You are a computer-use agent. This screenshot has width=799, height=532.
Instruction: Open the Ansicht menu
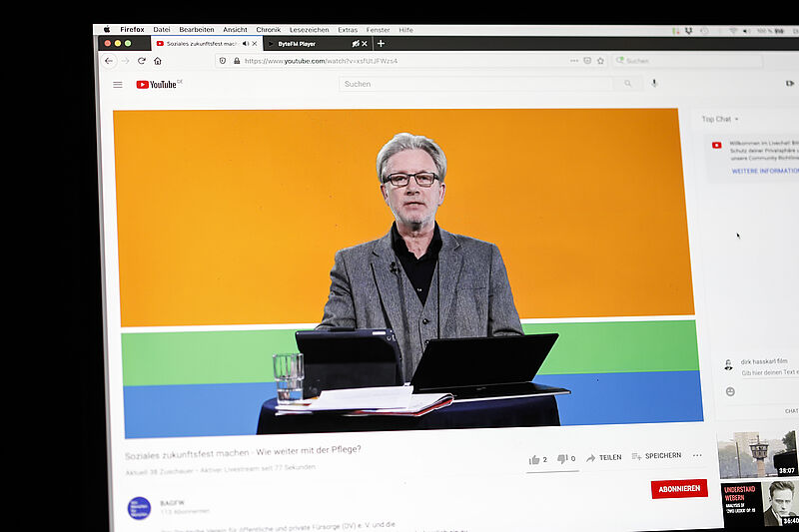click(x=235, y=30)
